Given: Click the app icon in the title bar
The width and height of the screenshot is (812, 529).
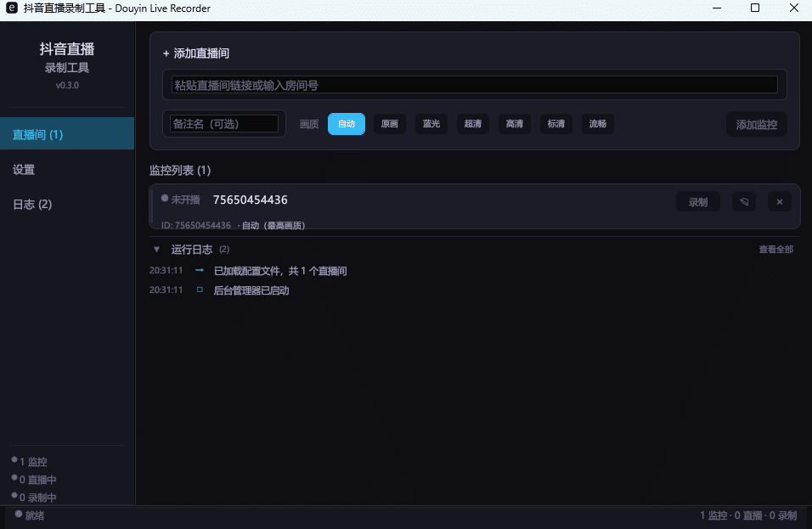Looking at the screenshot, I should tap(11, 8).
